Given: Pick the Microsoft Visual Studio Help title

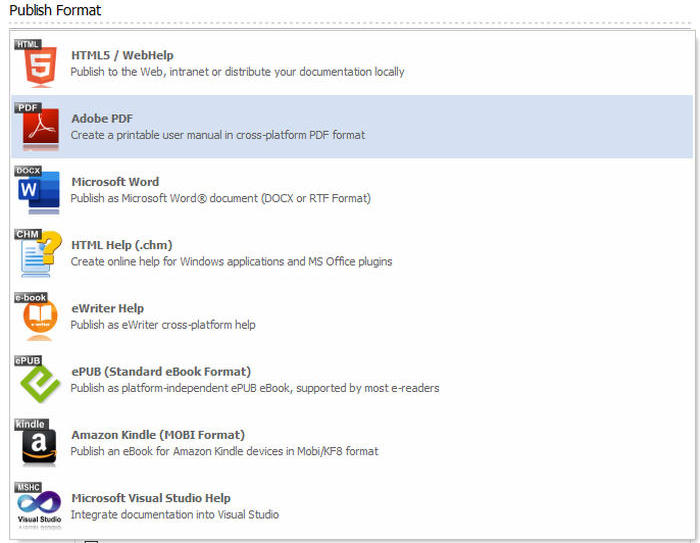Looking at the screenshot, I should [151, 498].
